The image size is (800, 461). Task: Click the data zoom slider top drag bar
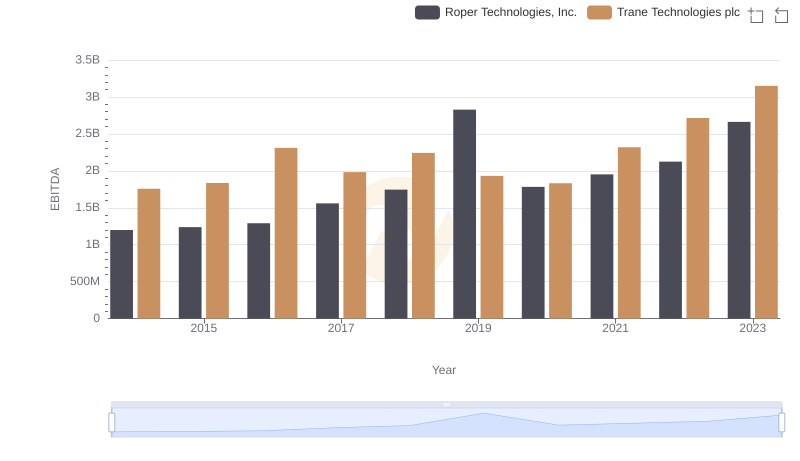tap(446, 404)
